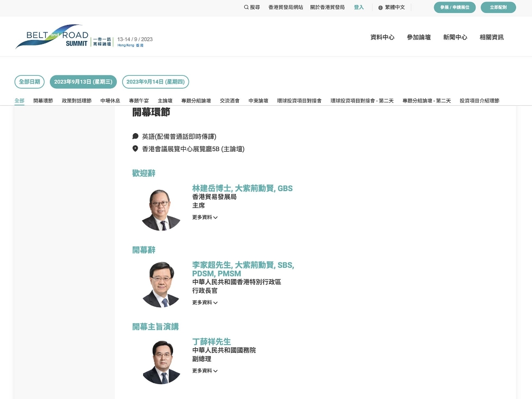Switch to the 中東論壇 tab
This screenshot has height=399, width=532.
pyautogui.click(x=258, y=101)
